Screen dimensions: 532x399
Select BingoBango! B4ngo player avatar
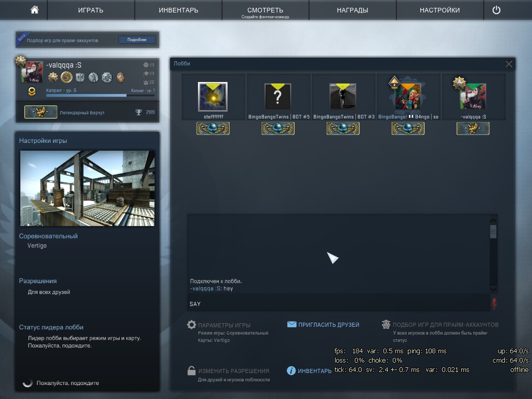[408, 97]
